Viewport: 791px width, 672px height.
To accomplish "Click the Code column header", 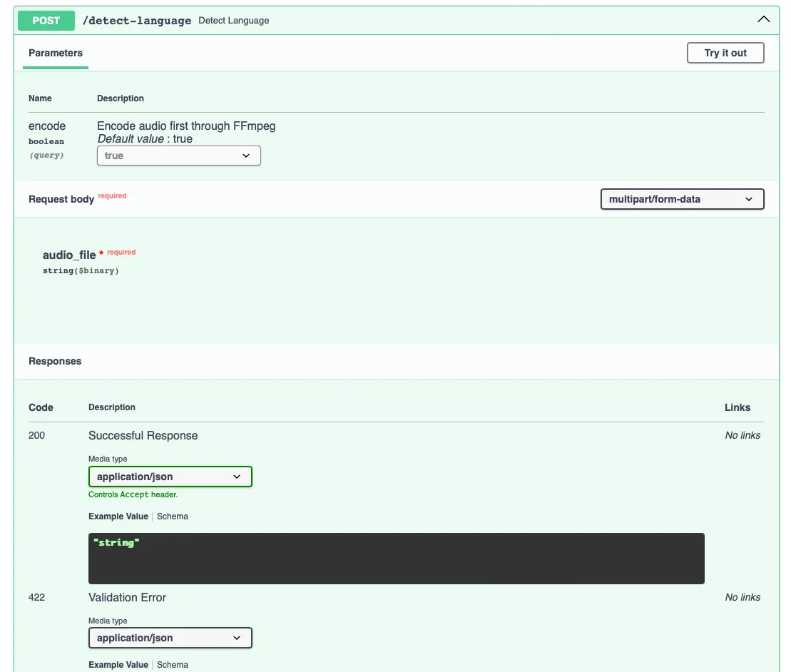I will click(41, 407).
